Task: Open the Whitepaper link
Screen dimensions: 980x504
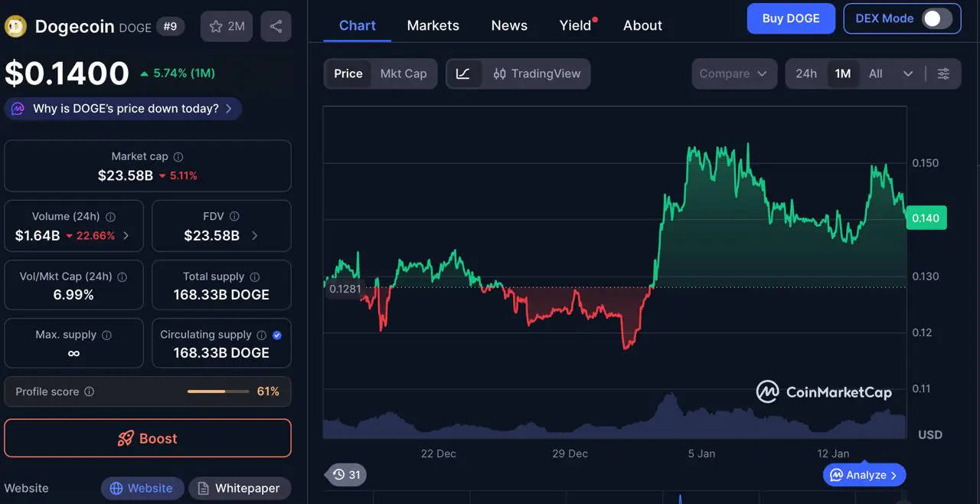Action: [239, 489]
